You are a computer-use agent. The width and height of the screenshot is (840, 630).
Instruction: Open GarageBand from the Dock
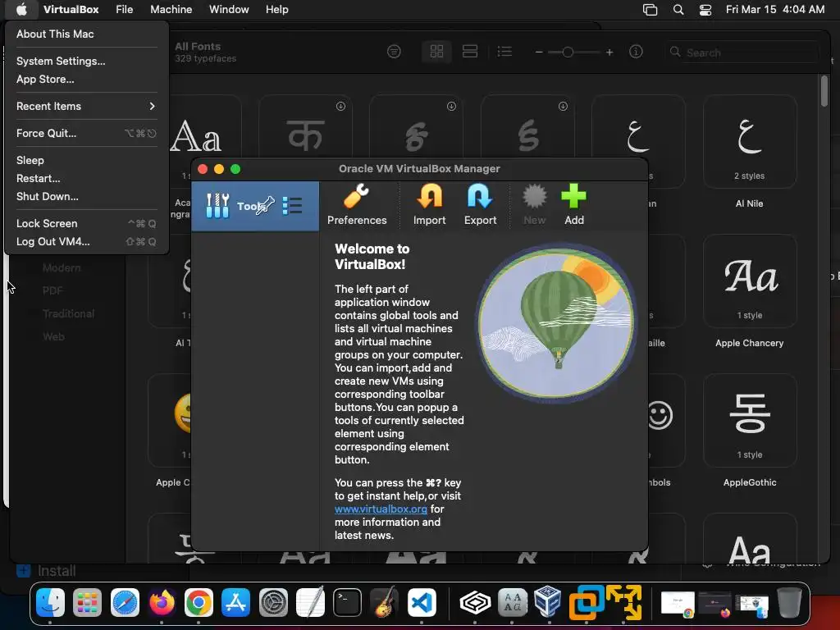(x=384, y=603)
